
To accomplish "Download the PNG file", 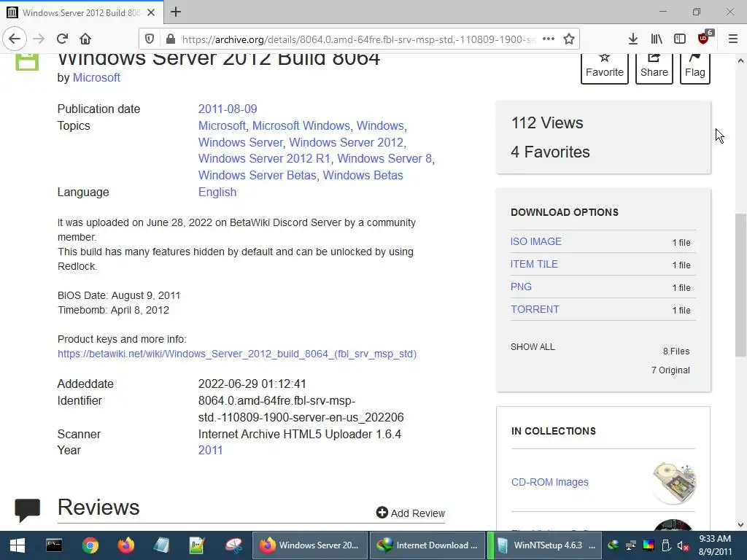I will click(521, 287).
